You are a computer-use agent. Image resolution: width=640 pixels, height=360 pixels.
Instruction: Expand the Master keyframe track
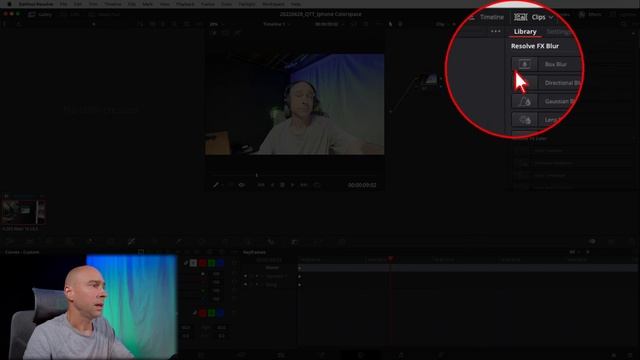pyautogui.click(x=272, y=267)
